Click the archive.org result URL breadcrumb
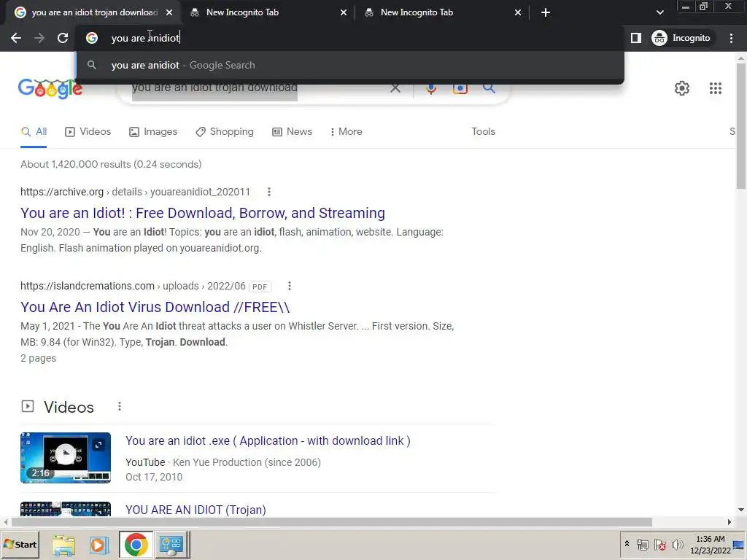 [x=135, y=192]
